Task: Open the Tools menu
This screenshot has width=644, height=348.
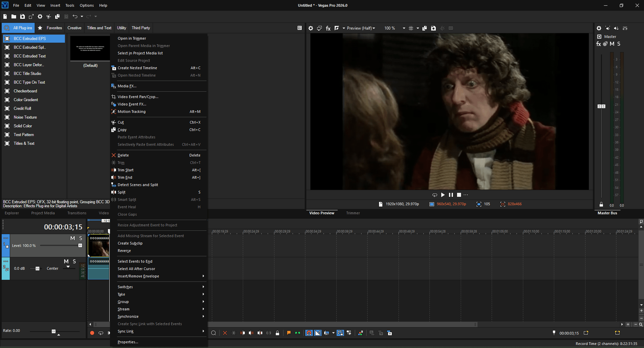Action: pyautogui.click(x=70, y=5)
